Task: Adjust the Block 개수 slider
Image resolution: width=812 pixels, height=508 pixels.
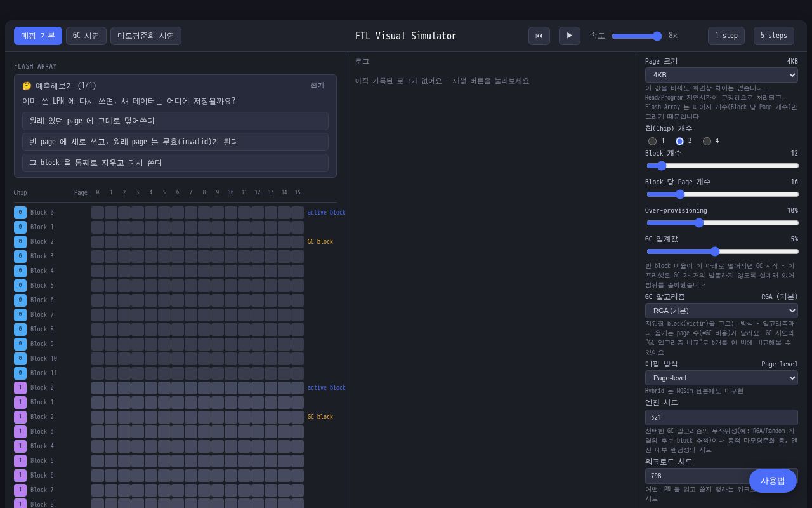Action: [722, 166]
